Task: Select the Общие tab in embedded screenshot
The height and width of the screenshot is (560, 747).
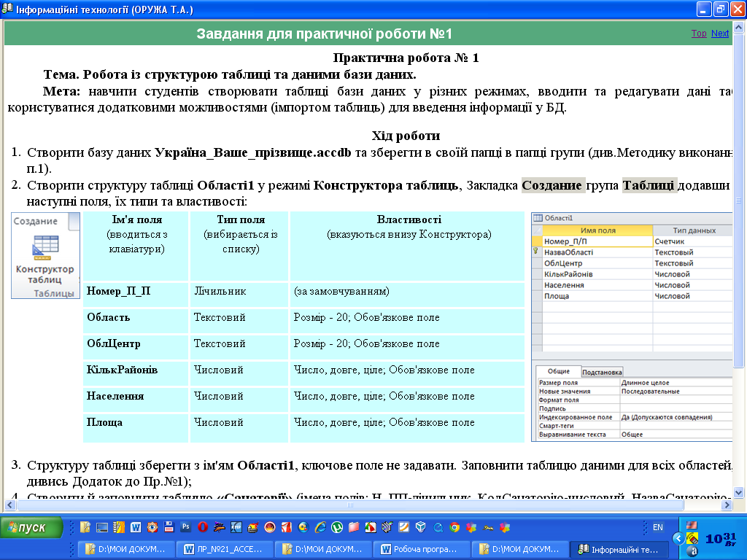Action: [x=558, y=371]
